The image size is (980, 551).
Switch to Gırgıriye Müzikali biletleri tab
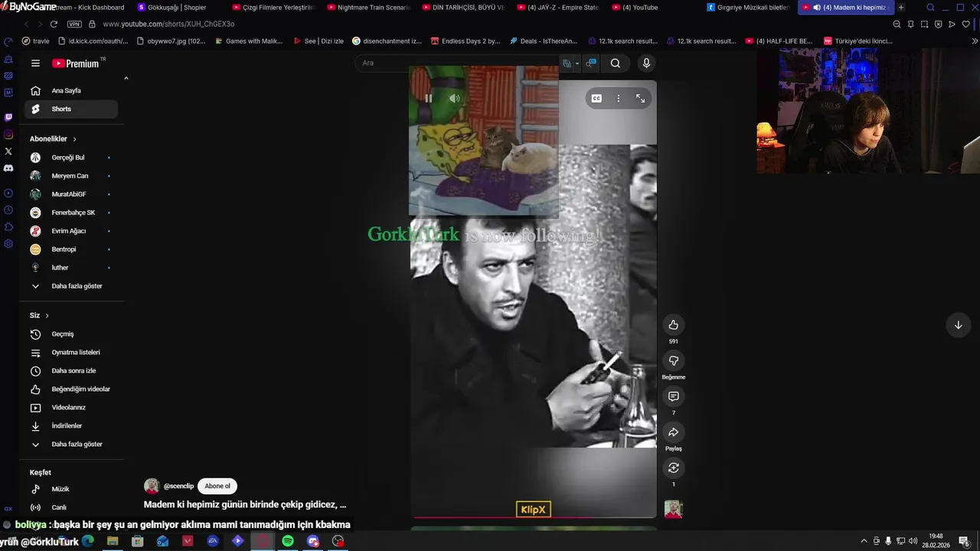(748, 7)
